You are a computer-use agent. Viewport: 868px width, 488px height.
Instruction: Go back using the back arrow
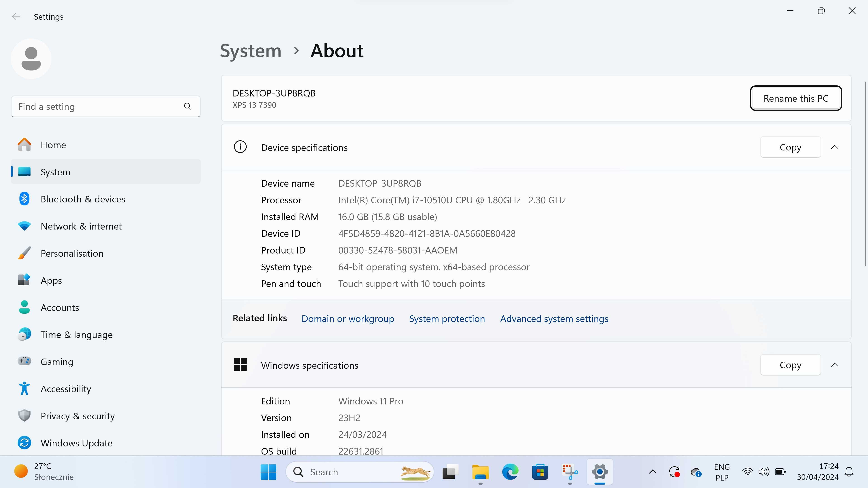(x=16, y=16)
